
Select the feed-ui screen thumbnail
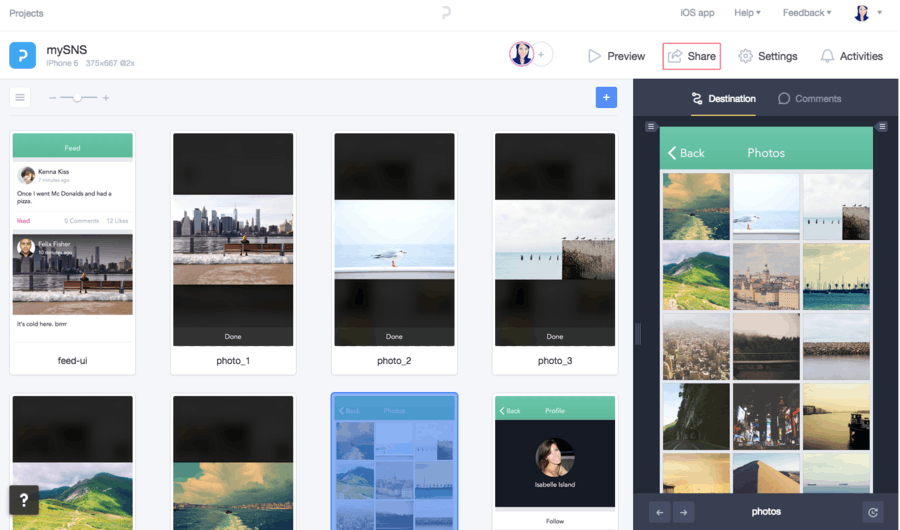pyautogui.click(x=72, y=253)
